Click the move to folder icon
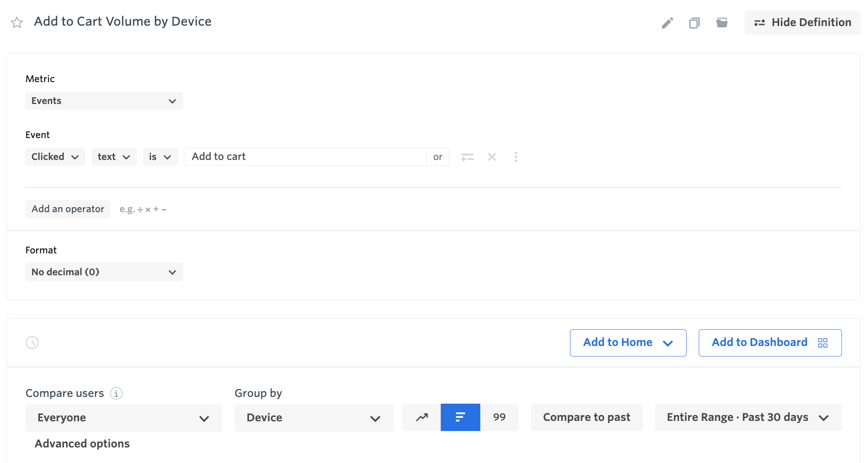 pyautogui.click(x=722, y=23)
